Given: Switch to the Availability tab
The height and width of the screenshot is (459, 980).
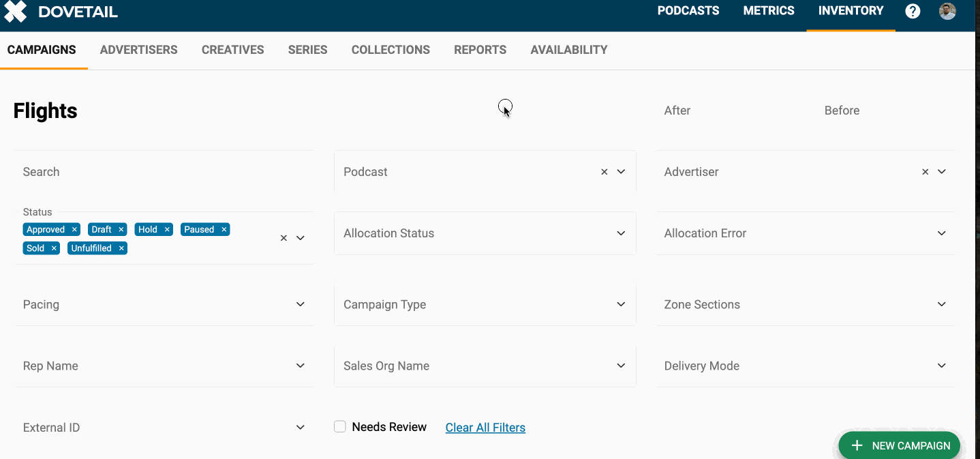Looking at the screenshot, I should point(569,50).
